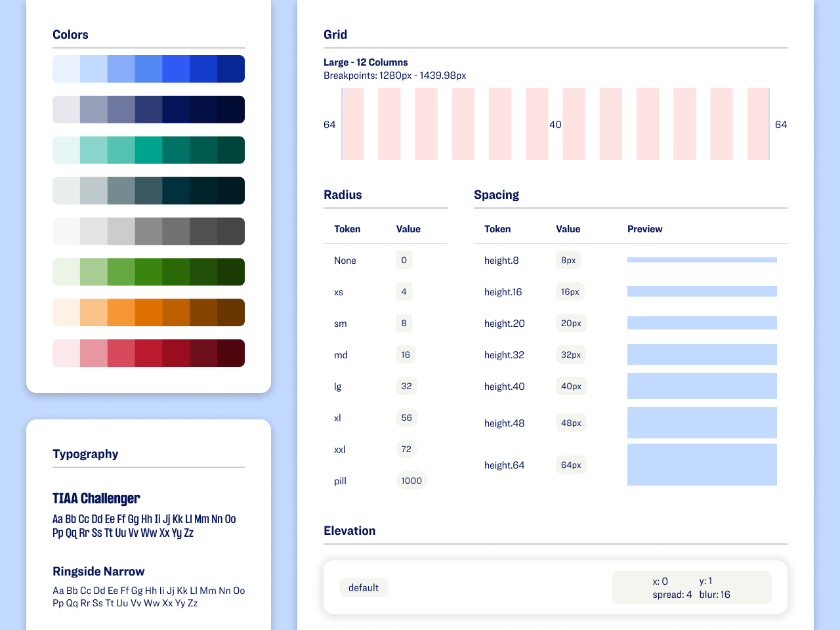Viewport: 840px width, 630px height.
Task: Select the darkest swatch in the teal row
Action: click(x=230, y=150)
